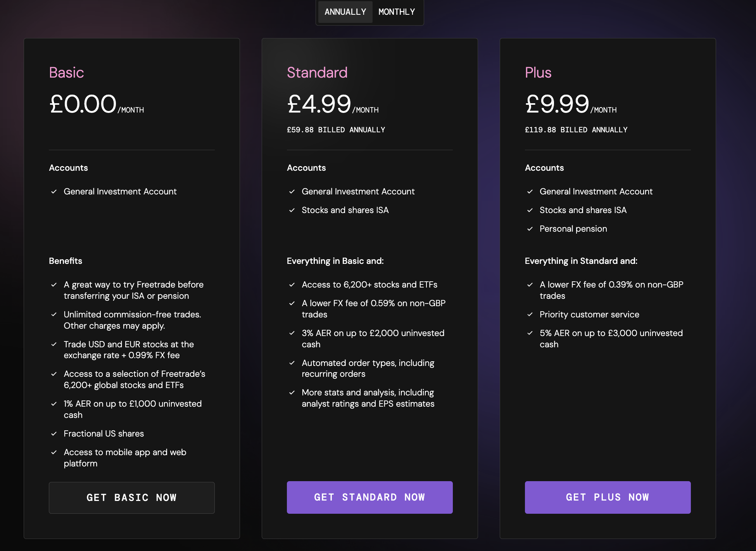Click Get Plus Now button

(608, 497)
